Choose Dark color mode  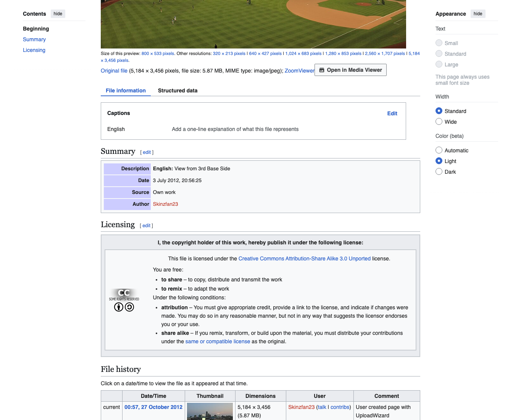point(439,171)
